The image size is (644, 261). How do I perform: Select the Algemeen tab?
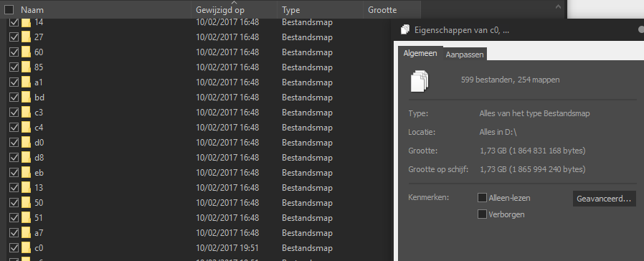(x=420, y=53)
